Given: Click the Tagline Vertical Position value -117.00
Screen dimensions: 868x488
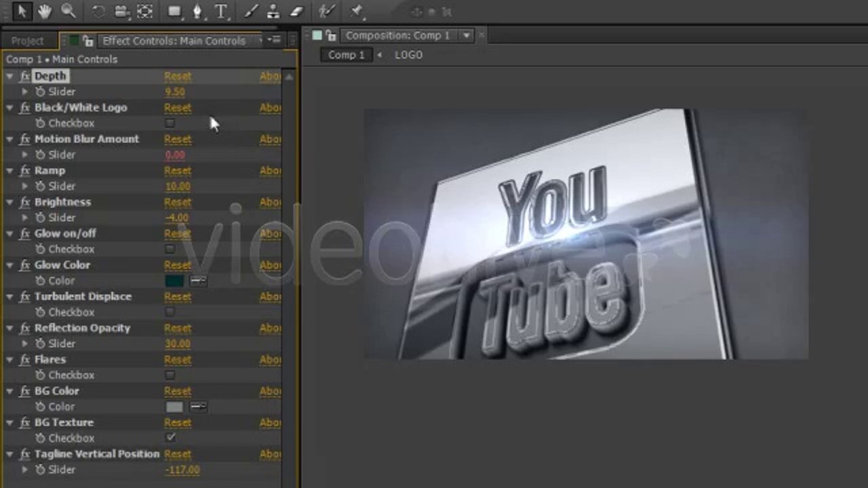Looking at the screenshot, I should click(182, 470).
